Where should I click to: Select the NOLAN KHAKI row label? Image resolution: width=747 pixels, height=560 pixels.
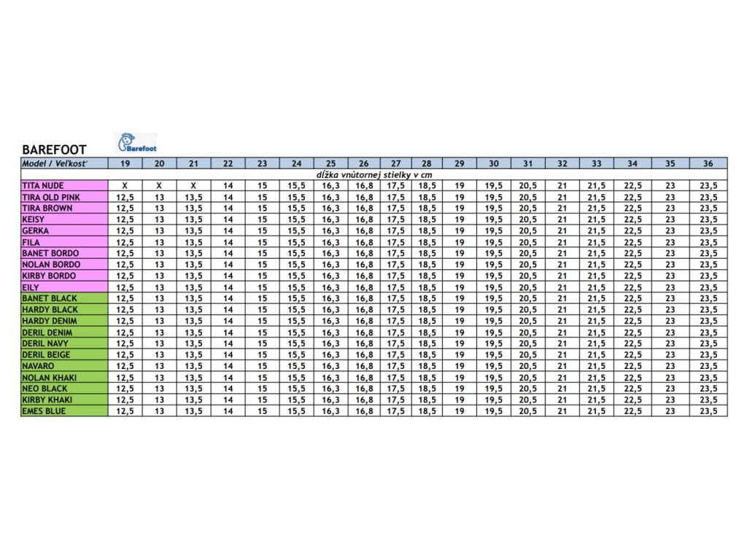pos(64,377)
